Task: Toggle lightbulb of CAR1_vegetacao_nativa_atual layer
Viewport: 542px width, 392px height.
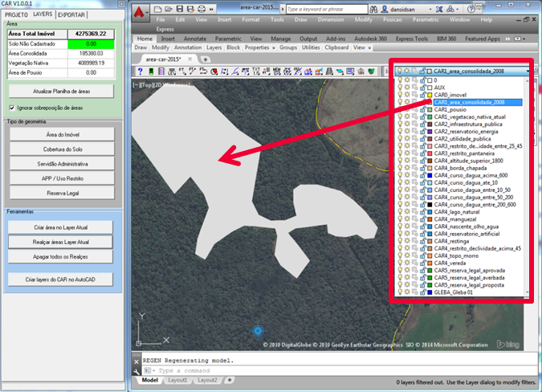Action: pos(400,116)
